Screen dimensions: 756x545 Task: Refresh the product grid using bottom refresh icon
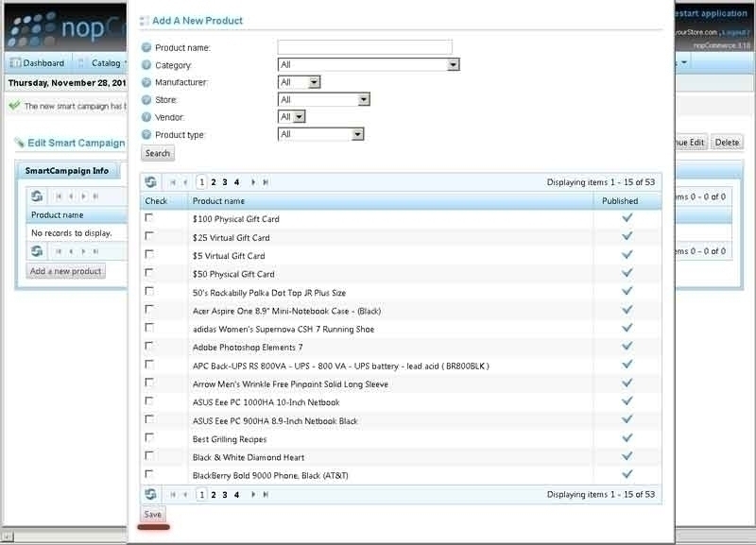click(x=150, y=494)
